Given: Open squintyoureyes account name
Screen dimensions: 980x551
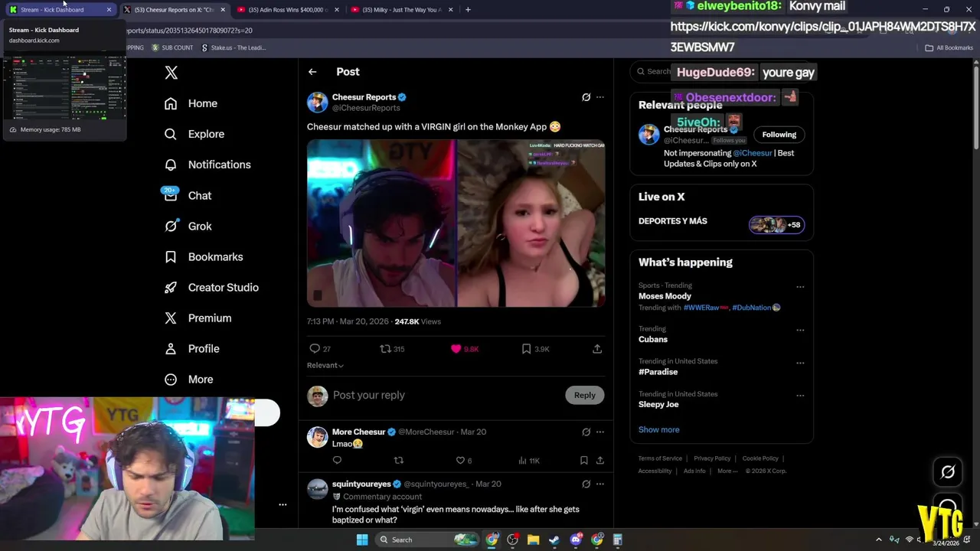Looking at the screenshot, I should tap(361, 484).
